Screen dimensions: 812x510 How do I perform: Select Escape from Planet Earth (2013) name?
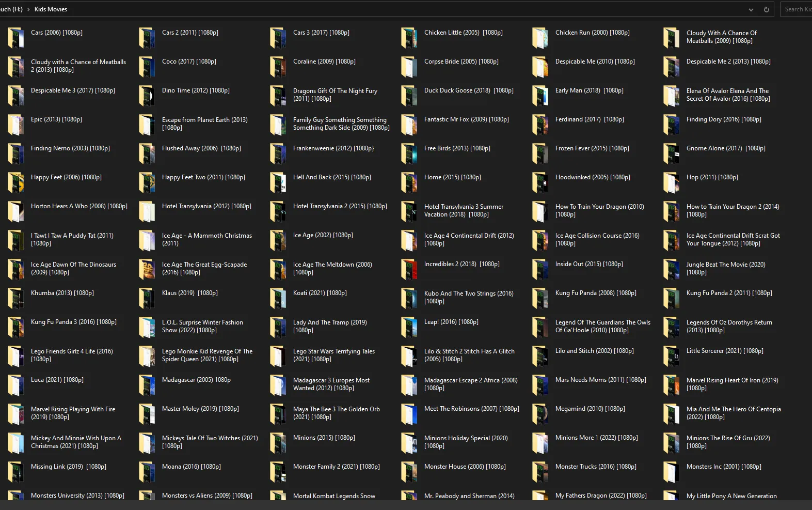(205, 123)
